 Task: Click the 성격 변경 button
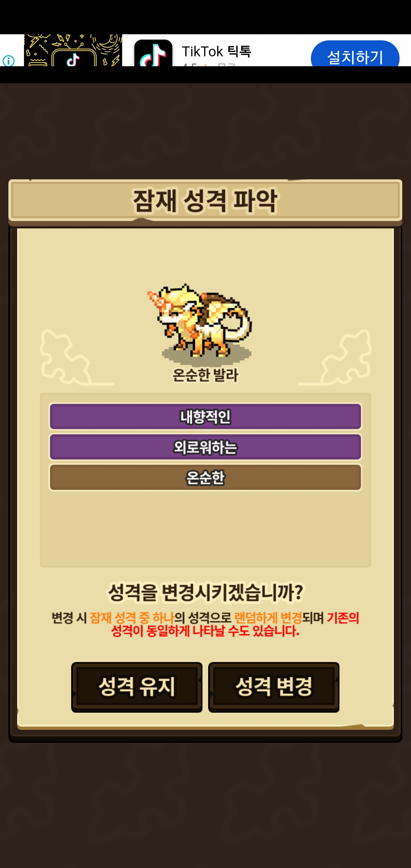(x=274, y=687)
